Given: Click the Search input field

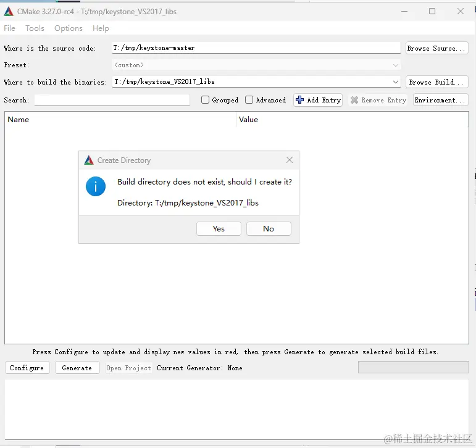Looking at the screenshot, I should coord(112,100).
